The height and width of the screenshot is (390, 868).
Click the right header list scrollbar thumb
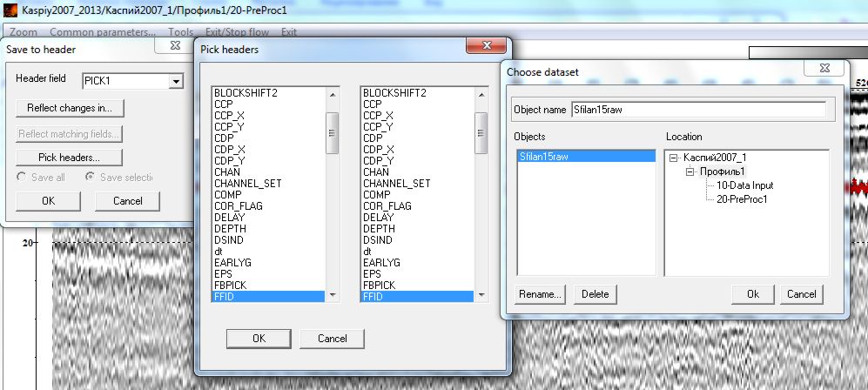point(481,133)
